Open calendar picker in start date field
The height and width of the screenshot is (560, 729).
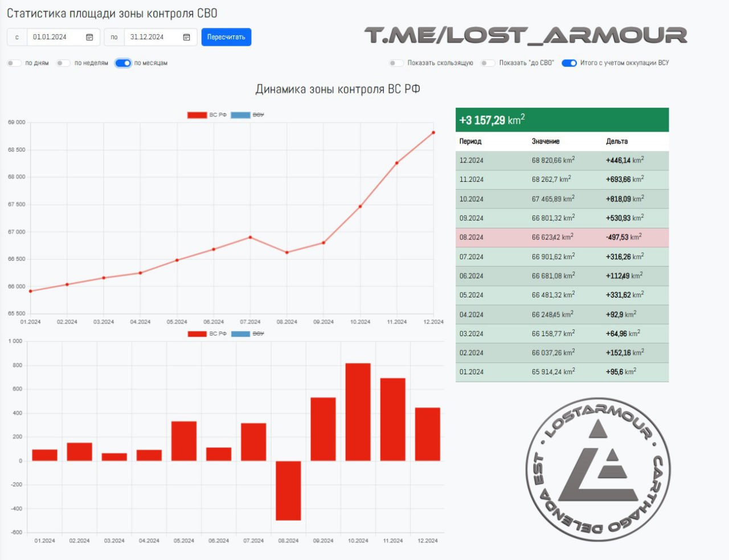click(89, 37)
